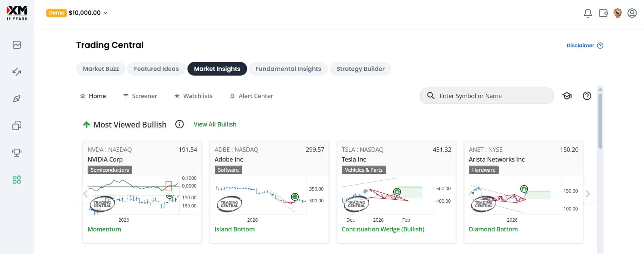Screen dimensions: 644x254
Task: Open the trophy competitions icon in the sidebar
Action: (17, 153)
